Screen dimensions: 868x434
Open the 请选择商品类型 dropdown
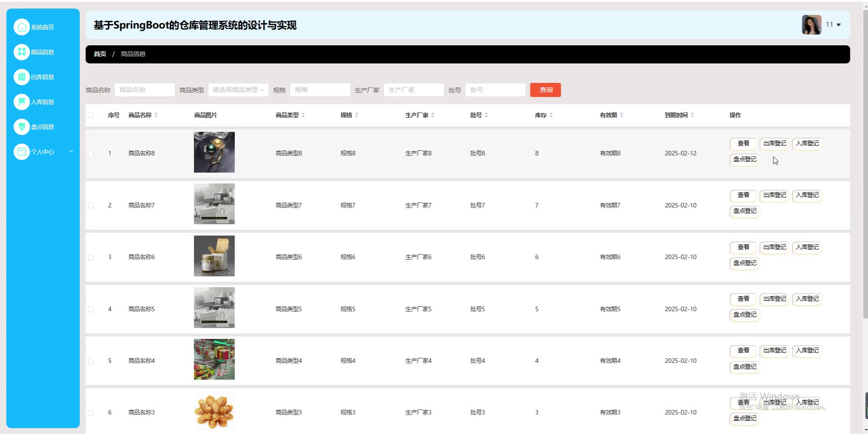coord(238,90)
